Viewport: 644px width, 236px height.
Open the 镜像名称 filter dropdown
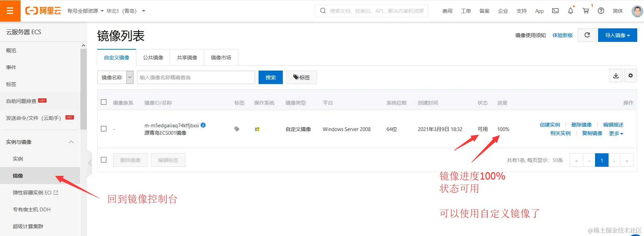click(115, 77)
